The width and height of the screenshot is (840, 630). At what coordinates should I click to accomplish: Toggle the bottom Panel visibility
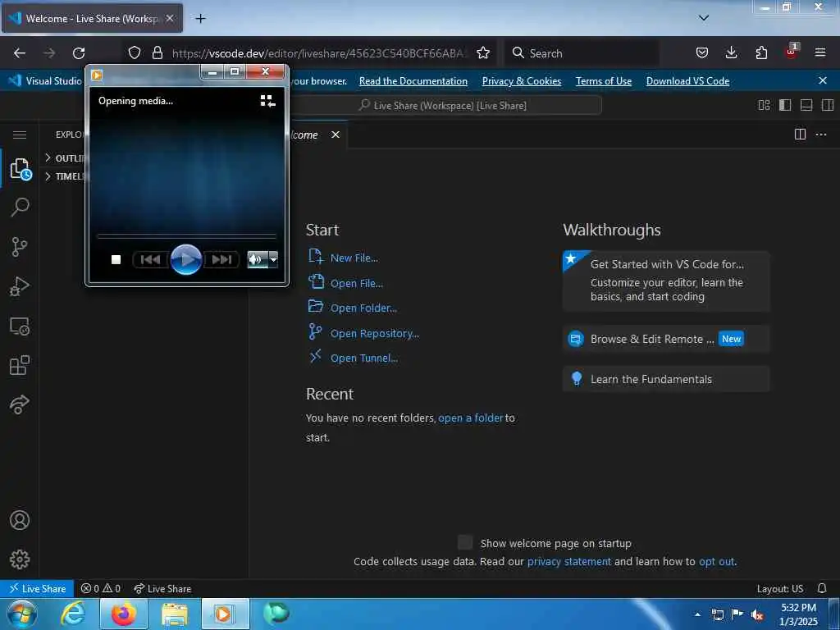tap(806, 105)
